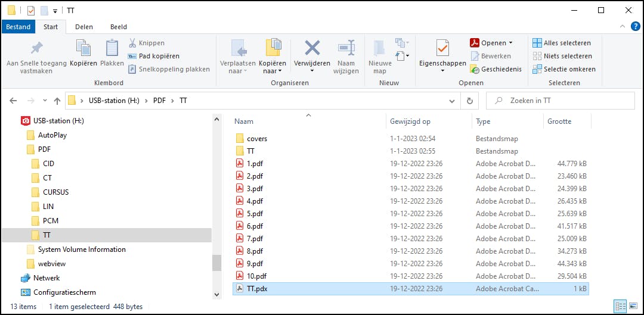Screen dimensions: 644x315
Task: Switch to the Delen tab
Action: click(x=84, y=27)
